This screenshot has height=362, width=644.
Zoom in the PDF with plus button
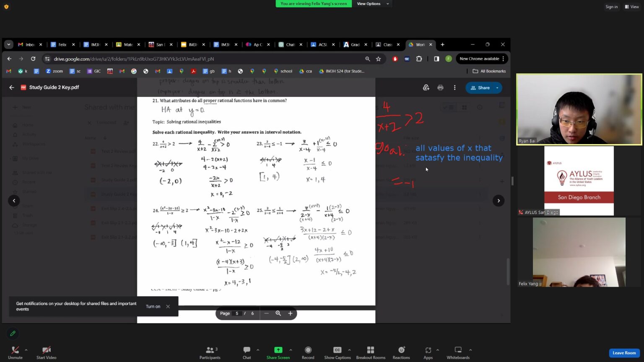click(x=290, y=313)
